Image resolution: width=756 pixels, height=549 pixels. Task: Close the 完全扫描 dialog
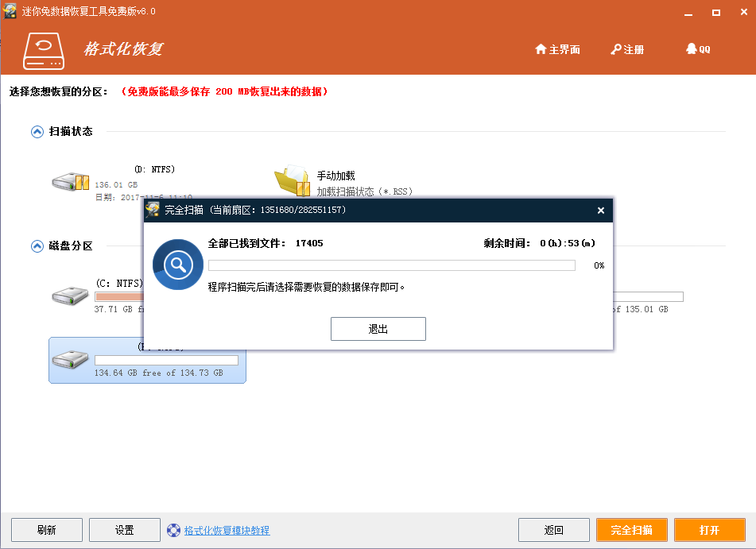pyautogui.click(x=601, y=211)
